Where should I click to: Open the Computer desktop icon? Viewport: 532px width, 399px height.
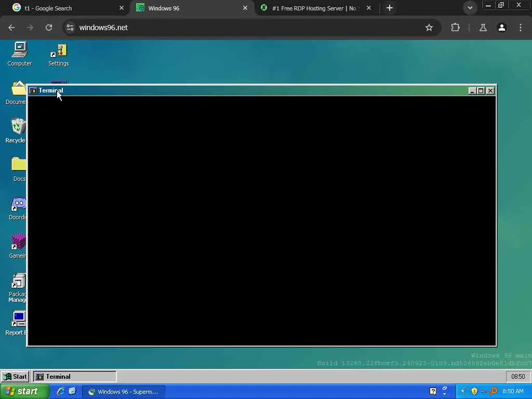pyautogui.click(x=19, y=54)
